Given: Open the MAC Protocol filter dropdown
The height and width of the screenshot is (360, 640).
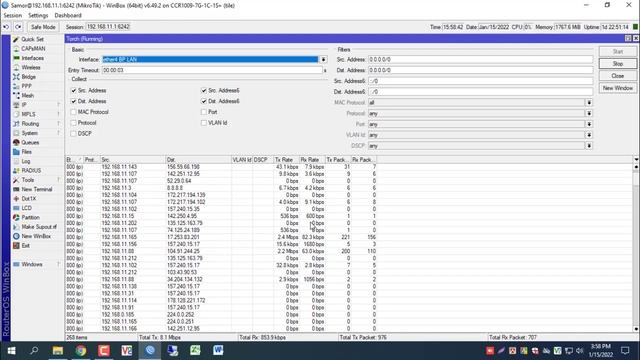Looking at the screenshot, I should point(589,103).
